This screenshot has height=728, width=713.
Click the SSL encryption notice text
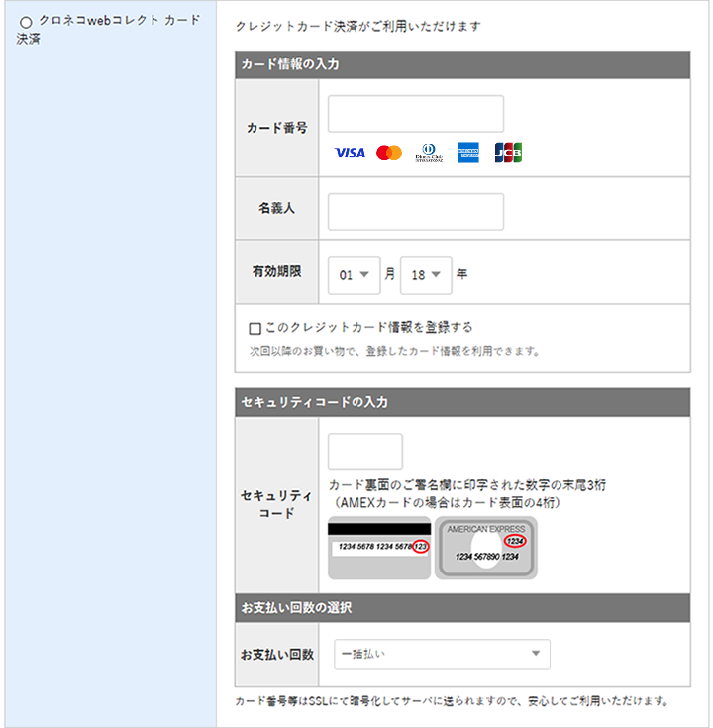[452, 700]
